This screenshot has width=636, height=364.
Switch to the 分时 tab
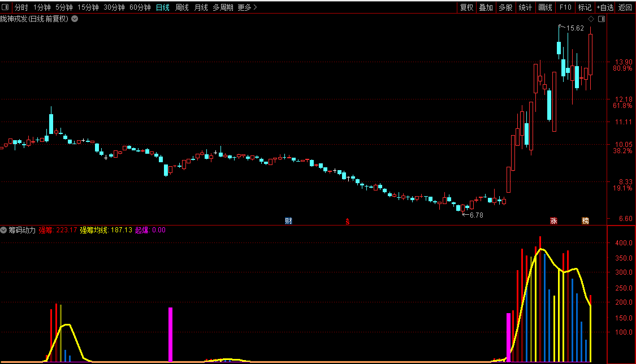[x=21, y=7]
